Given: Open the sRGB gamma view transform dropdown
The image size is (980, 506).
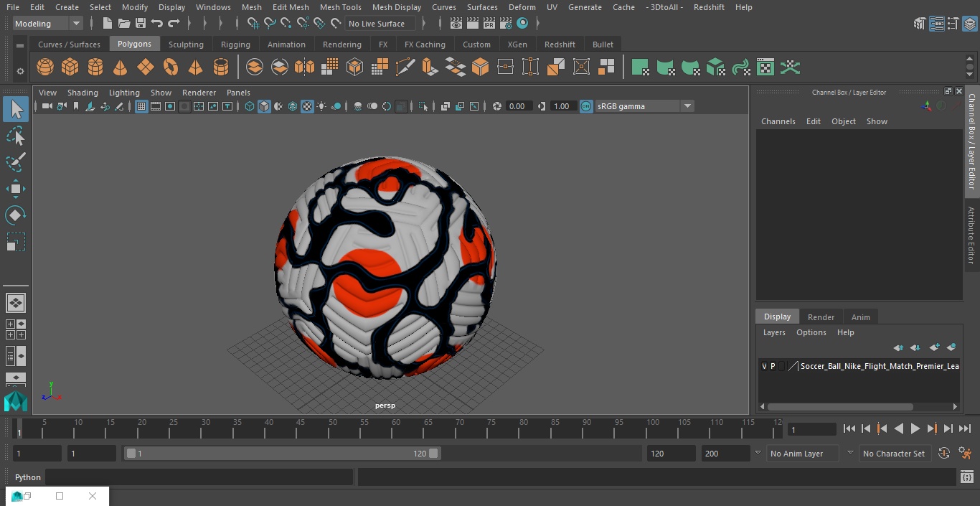Looking at the screenshot, I should (x=644, y=106).
